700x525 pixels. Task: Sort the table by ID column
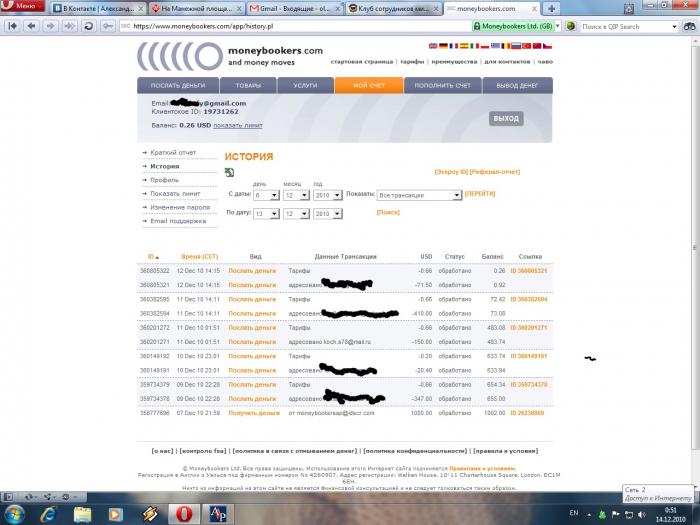click(153, 257)
